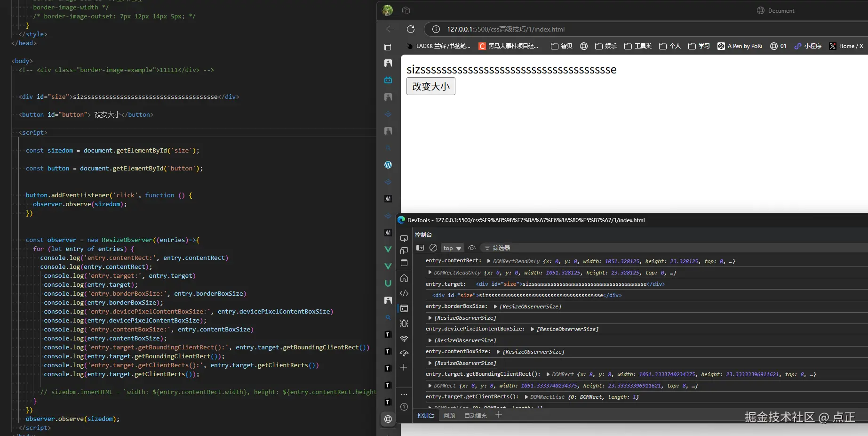Toggle the console sidebar panel
Image resolution: width=868 pixels, height=436 pixels.
pos(420,248)
